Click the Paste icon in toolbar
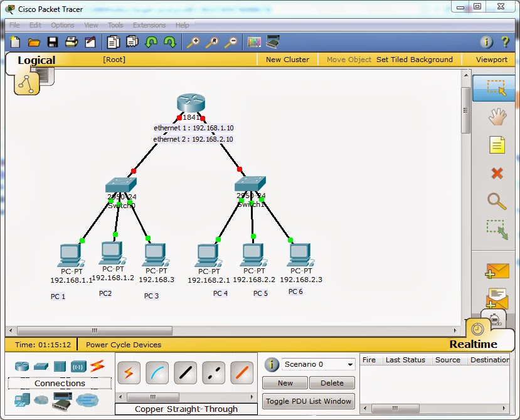This screenshot has width=520, height=420. tap(132, 42)
